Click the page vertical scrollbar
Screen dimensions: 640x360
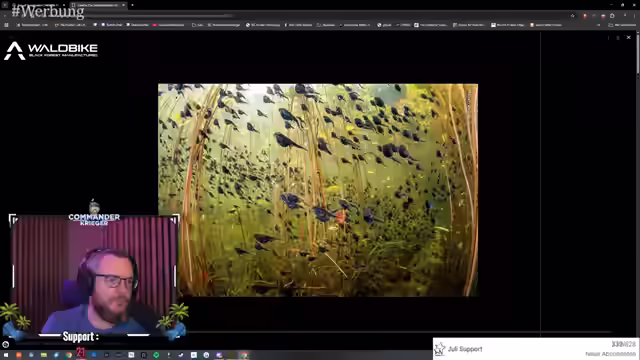(x=638, y=184)
